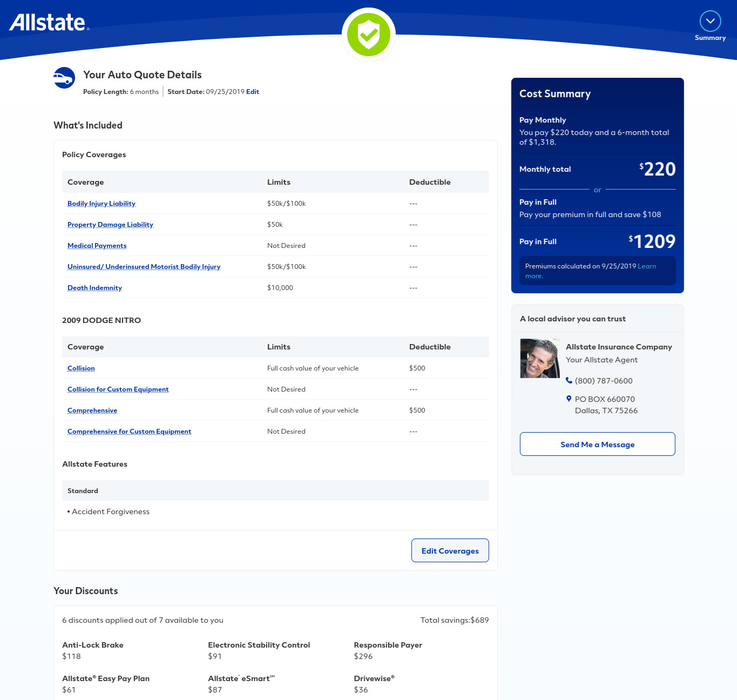The image size is (737, 700).
Task: Click Learn more about premium calculation
Action: pos(646,266)
